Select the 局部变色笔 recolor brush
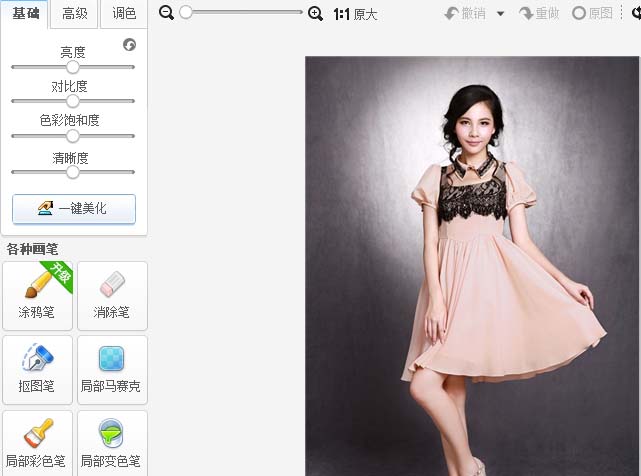The height and width of the screenshot is (476, 641). (112, 444)
